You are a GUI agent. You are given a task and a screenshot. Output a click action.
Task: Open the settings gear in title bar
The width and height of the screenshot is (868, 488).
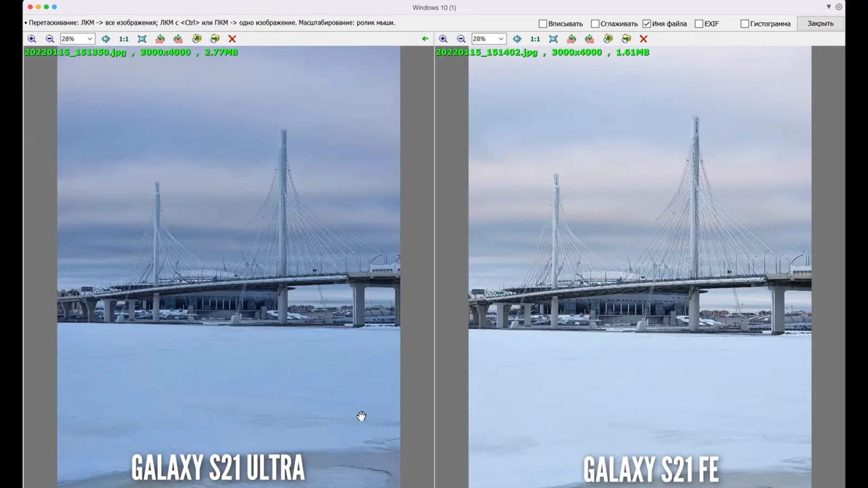pos(839,7)
